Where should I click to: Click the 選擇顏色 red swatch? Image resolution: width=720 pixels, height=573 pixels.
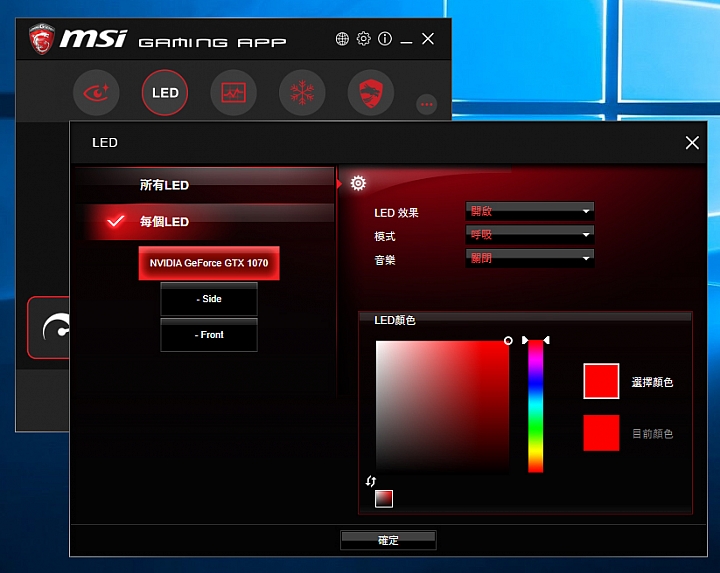[601, 381]
